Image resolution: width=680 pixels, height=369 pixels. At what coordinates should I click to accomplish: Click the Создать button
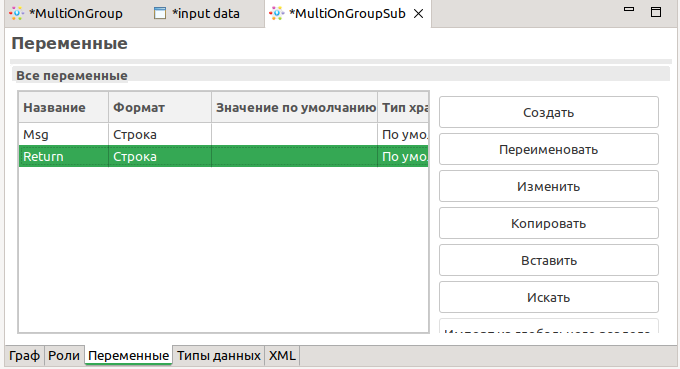pyautogui.click(x=549, y=112)
